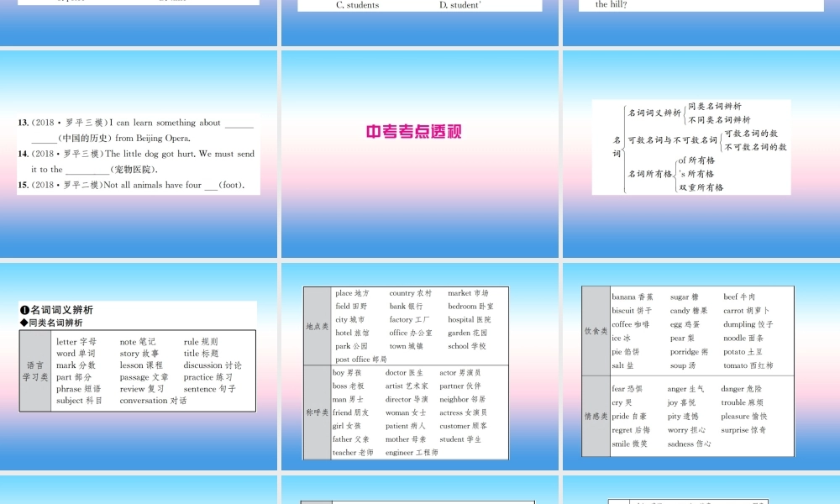
Task: Click the word 'letter 字母'
Action: coord(76,342)
